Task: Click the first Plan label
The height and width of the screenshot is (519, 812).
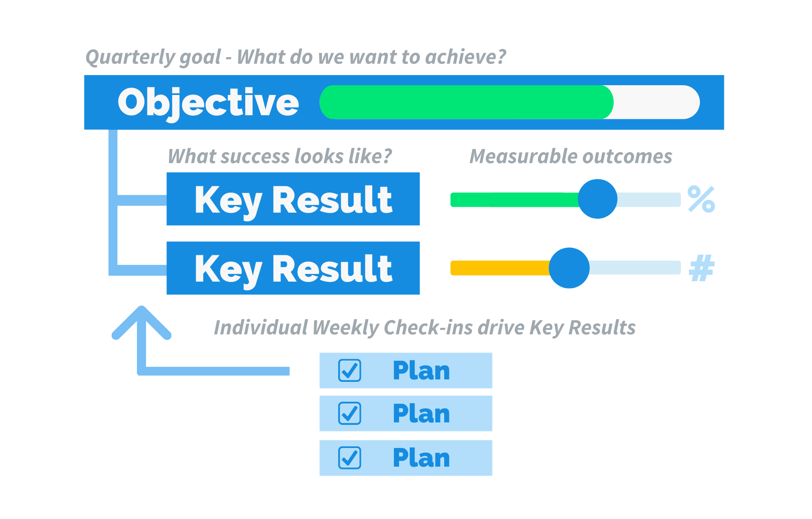Action: pos(421,370)
